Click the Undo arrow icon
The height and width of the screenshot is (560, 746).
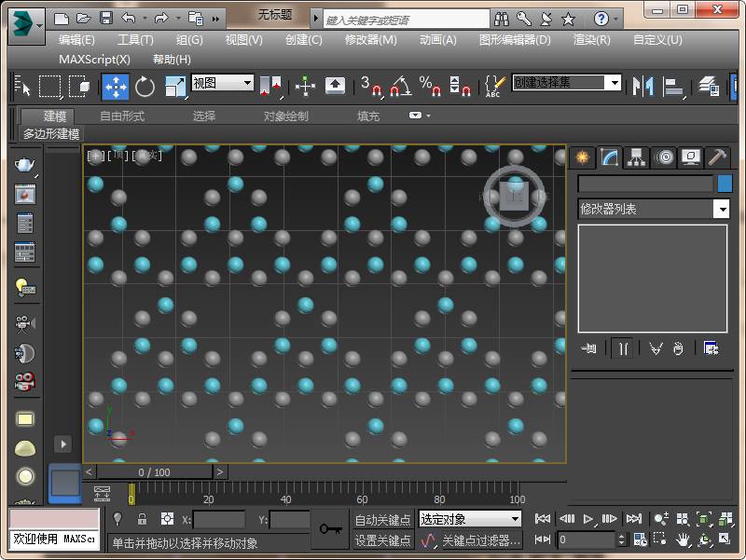coord(129,19)
